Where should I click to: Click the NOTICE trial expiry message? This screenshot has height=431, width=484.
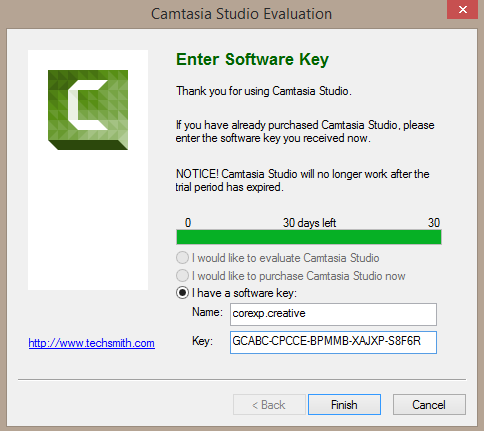click(303, 180)
